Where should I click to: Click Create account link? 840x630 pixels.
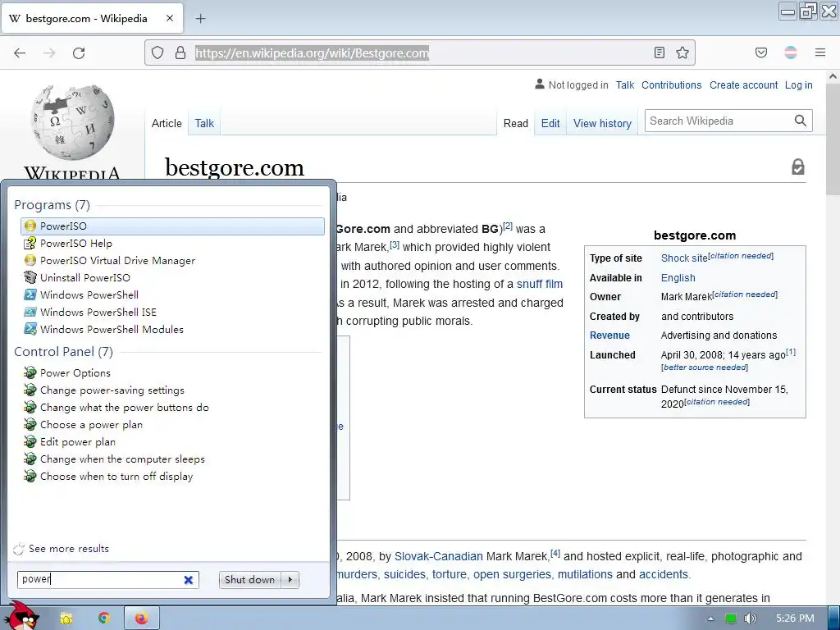(x=743, y=84)
